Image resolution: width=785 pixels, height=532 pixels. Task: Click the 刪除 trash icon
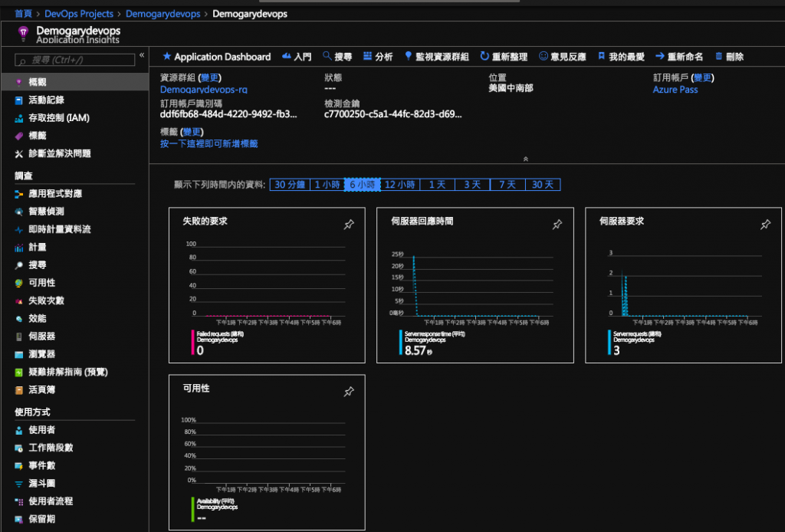coord(719,56)
